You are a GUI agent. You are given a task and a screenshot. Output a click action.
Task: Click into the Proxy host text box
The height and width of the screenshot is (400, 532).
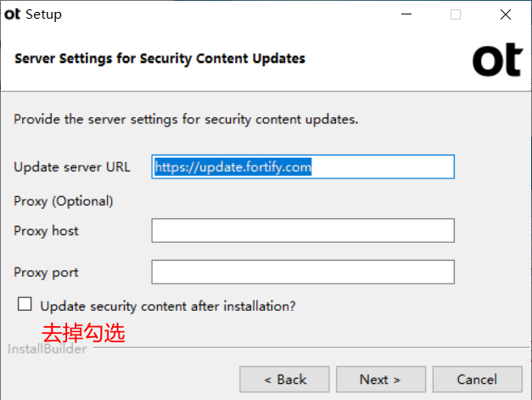coord(303,230)
